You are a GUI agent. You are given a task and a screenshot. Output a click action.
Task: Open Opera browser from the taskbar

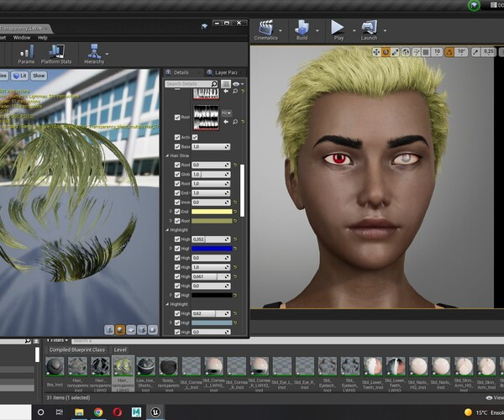(118, 412)
